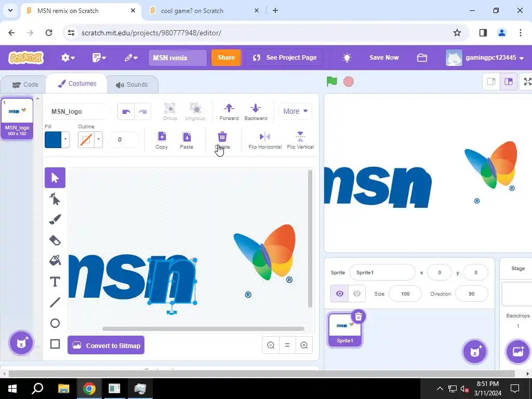Switch to the Code tab

[x=25, y=85]
